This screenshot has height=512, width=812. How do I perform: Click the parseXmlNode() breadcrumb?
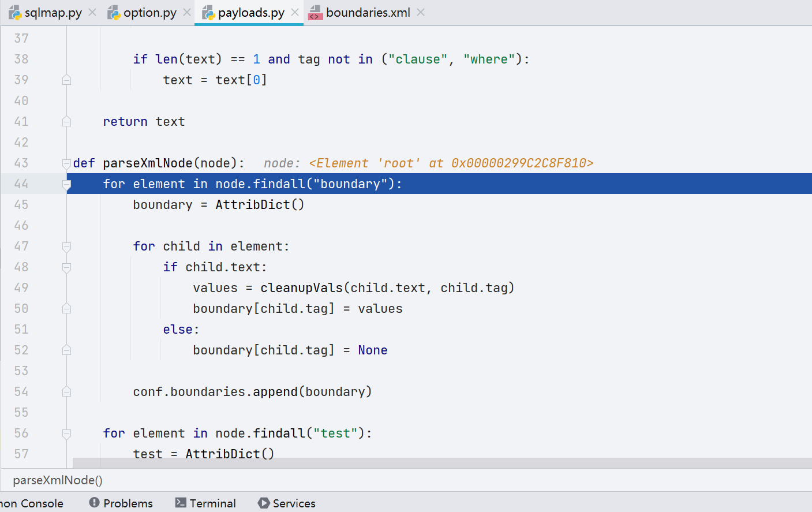pyautogui.click(x=58, y=480)
